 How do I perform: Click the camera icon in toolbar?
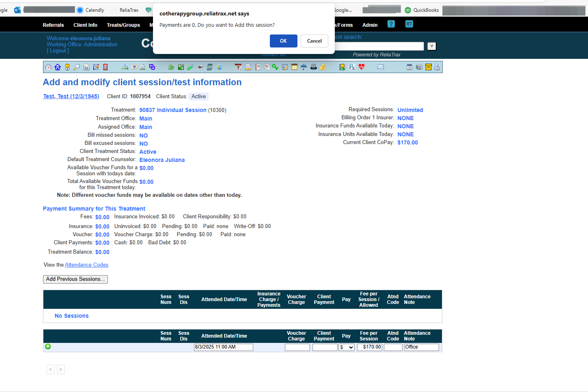(419, 67)
